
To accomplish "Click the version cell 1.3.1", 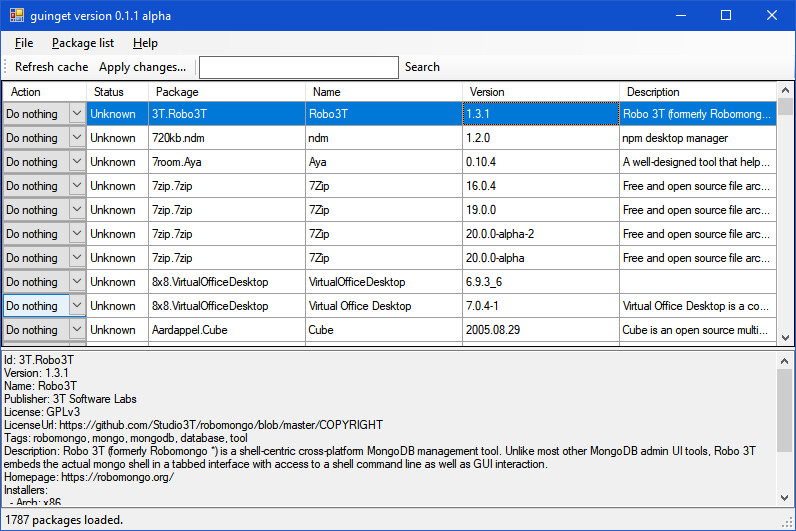I will coord(541,114).
